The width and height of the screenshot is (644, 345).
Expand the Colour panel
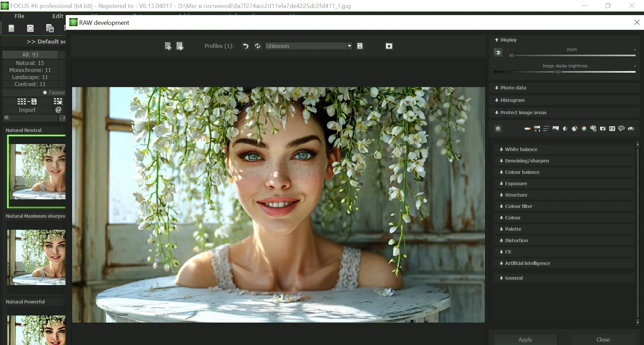coord(564,218)
